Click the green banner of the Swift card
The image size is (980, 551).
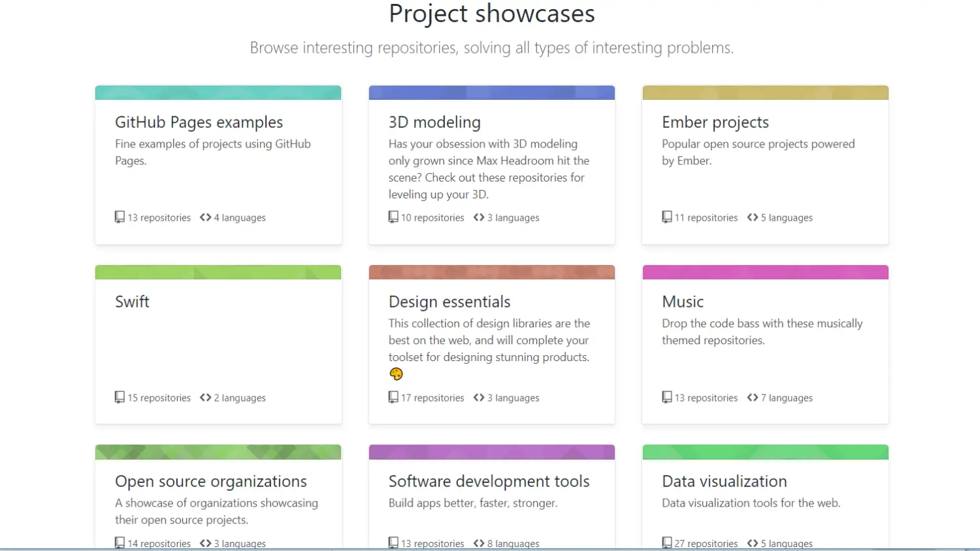[218, 272]
